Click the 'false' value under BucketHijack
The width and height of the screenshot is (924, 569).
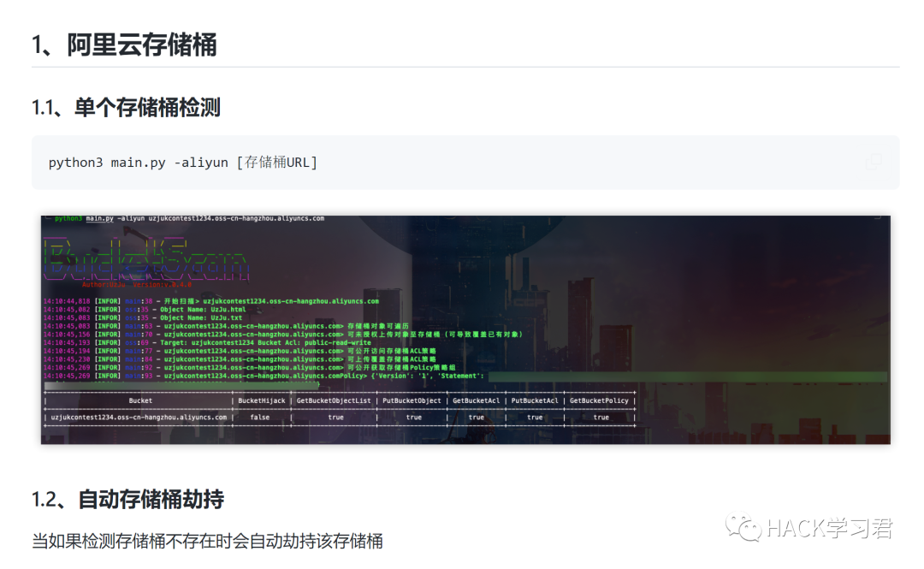[260, 417]
